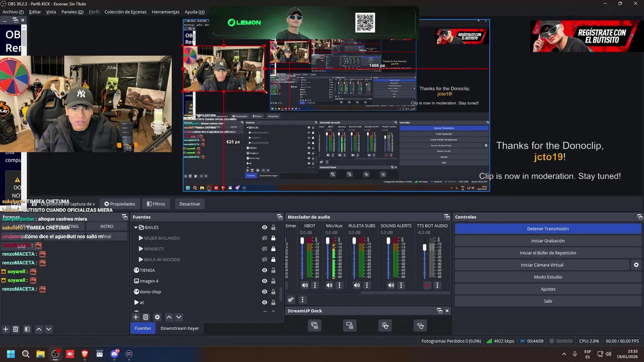Open TTS BOT AUDIO channel options menu dots
The width and height of the screenshot is (644, 362).
tap(437, 285)
